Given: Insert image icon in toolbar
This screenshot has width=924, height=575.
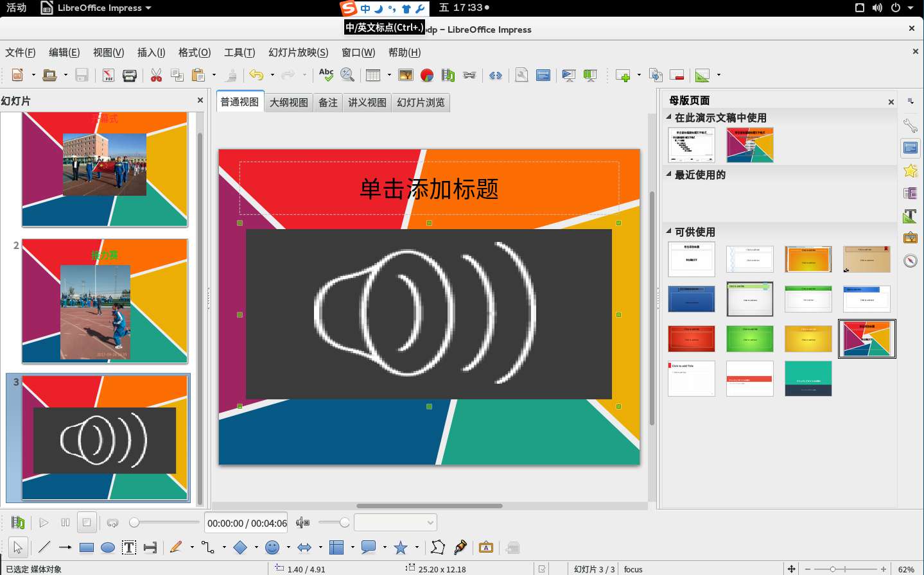Looking at the screenshot, I should tap(406, 75).
